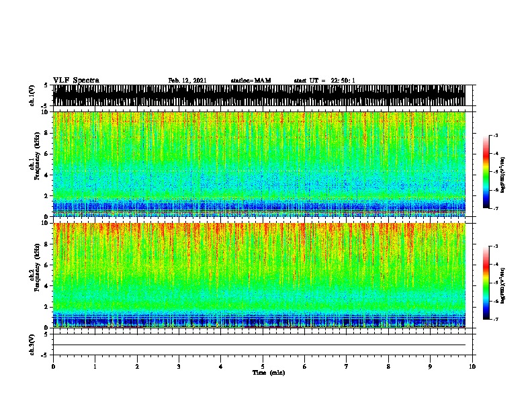Click the ch.1 color bar log(PSD) units label

tap(503, 175)
